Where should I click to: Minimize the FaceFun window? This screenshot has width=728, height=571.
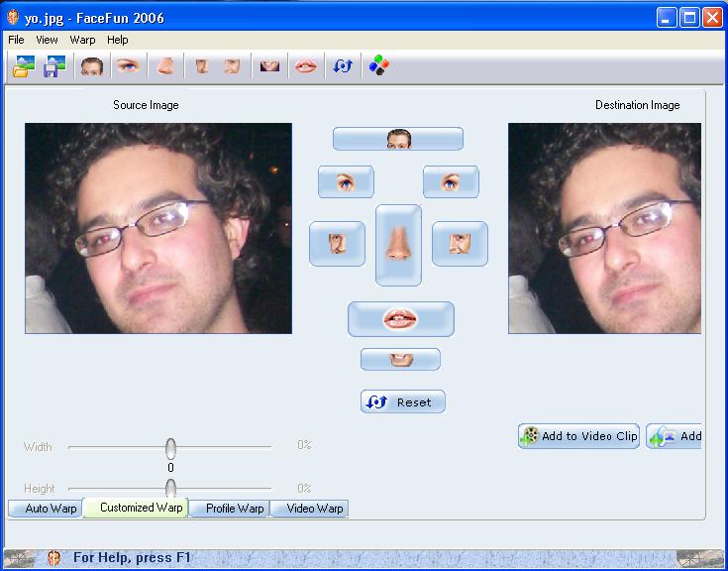click(667, 18)
